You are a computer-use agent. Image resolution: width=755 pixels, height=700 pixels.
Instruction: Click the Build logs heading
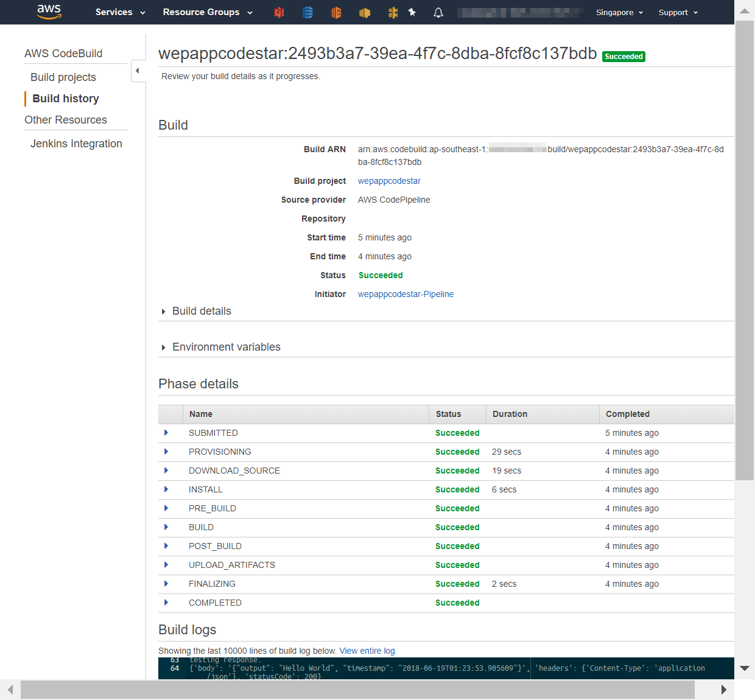point(188,630)
